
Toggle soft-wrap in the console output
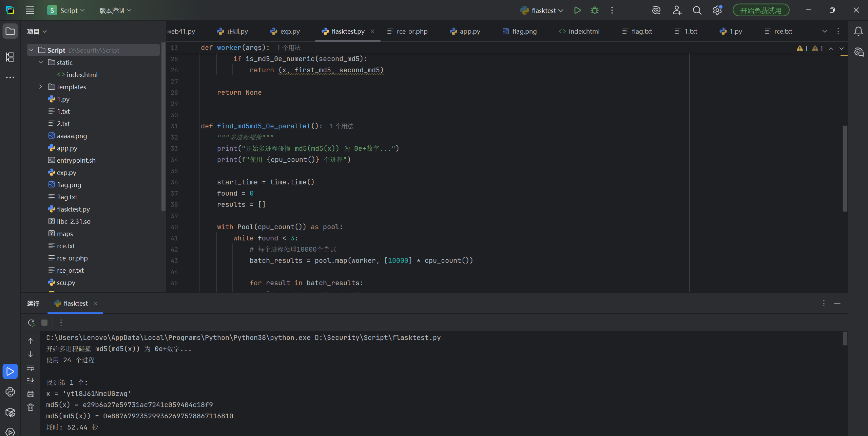point(31,368)
